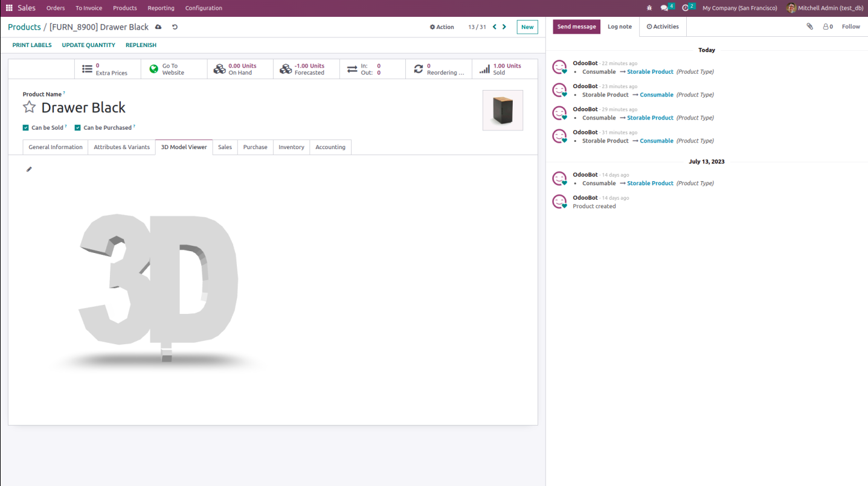Open the Activities button in chatter

[x=663, y=27]
